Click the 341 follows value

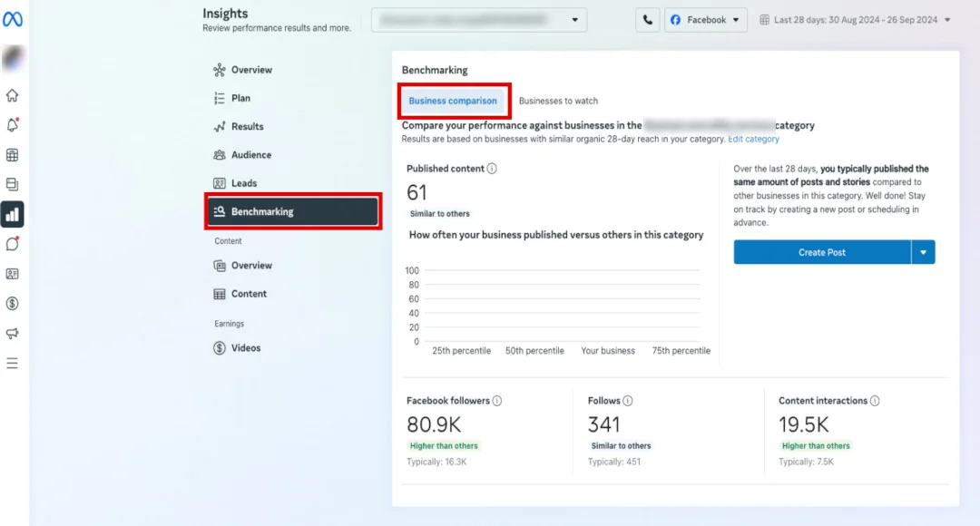pyautogui.click(x=603, y=424)
